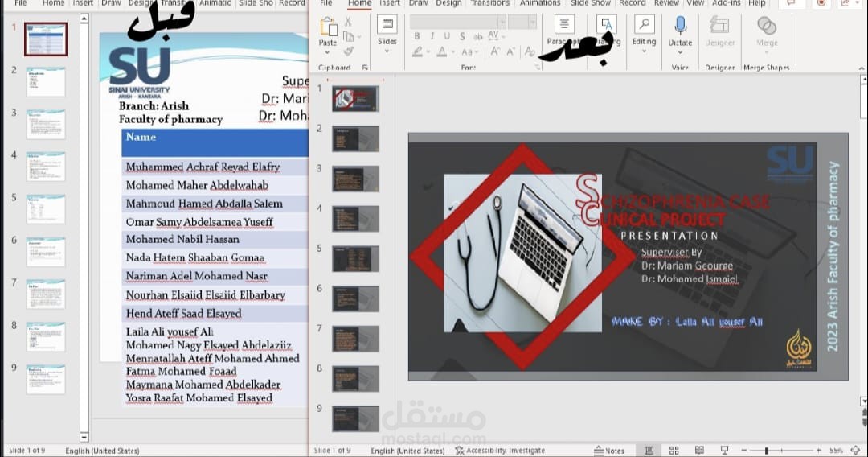The height and width of the screenshot is (457, 868).
Task: Toggle text Shadow button
Action: click(462, 36)
